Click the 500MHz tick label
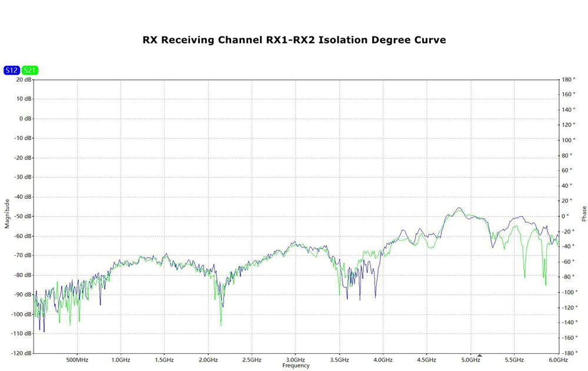Screen dimensions: 588x371 tap(77, 359)
